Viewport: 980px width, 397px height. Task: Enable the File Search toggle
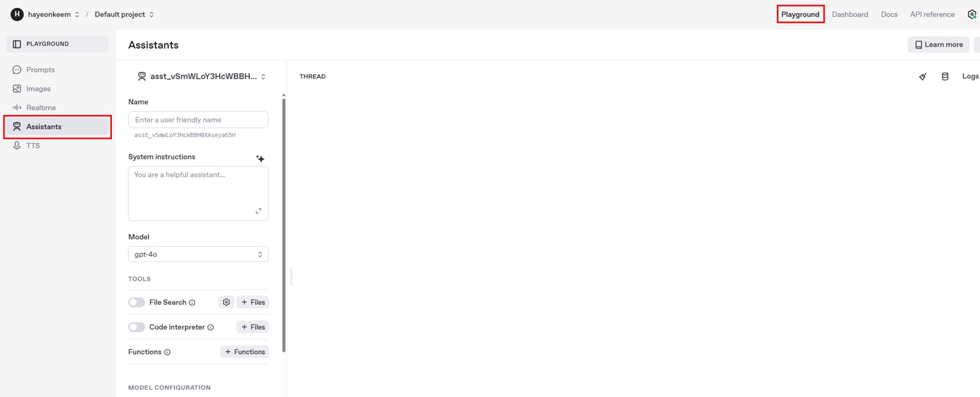[136, 302]
